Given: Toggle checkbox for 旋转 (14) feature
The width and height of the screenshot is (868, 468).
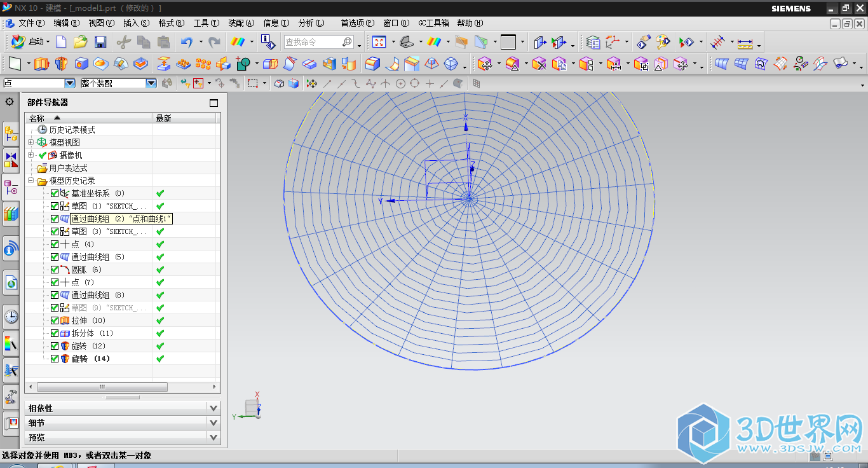Looking at the screenshot, I should 55,359.
